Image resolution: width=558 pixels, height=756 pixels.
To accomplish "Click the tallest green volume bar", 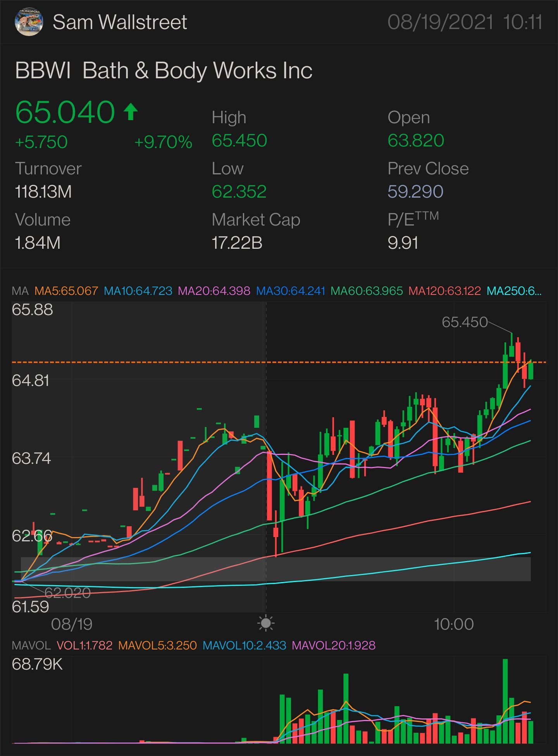I will tap(505, 701).
